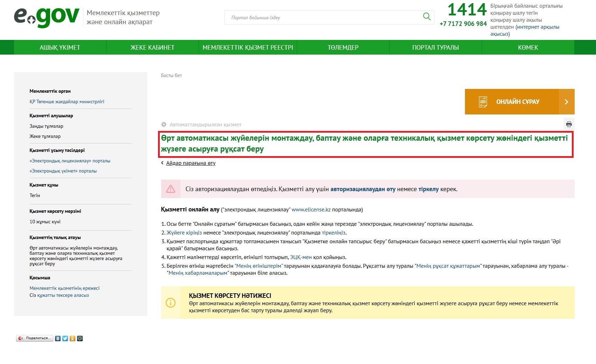Open the КӨМЕК section
This screenshot has height=364, width=596.
tap(528, 47)
